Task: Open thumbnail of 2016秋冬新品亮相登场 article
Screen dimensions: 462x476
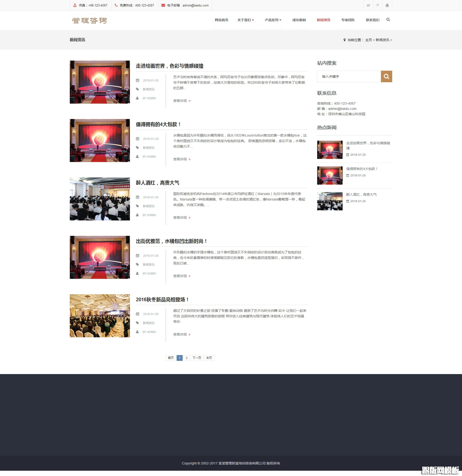Action: click(x=100, y=315)
